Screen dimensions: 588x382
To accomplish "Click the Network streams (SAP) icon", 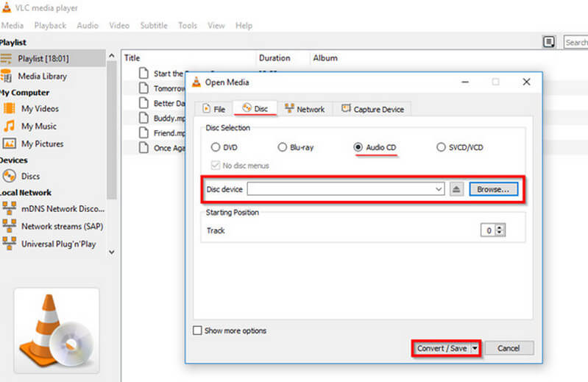I will click(x=9, y=226).
